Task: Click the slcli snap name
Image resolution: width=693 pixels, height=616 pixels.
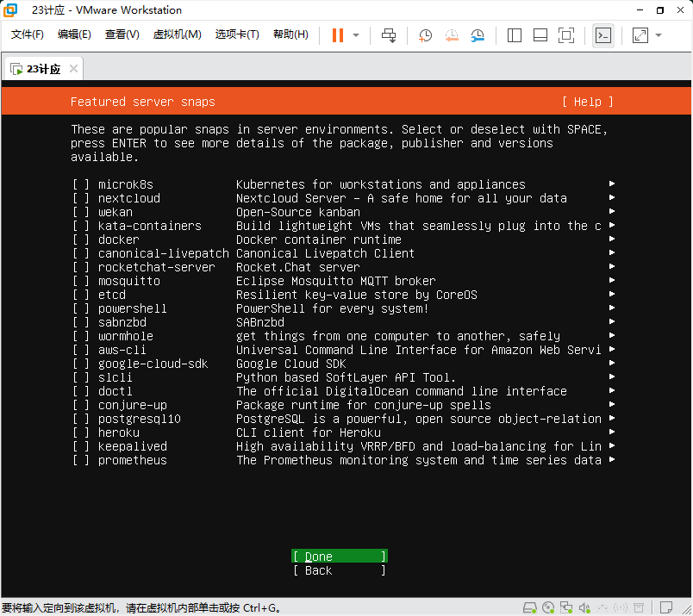Action: point(115,377)
